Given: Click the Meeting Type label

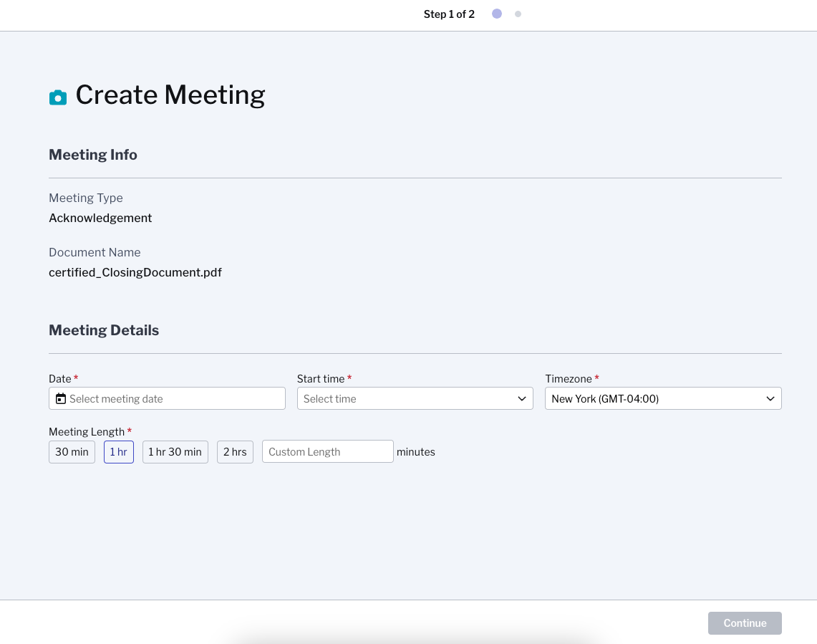Looking at the screenshot, I should click(86, 198).
